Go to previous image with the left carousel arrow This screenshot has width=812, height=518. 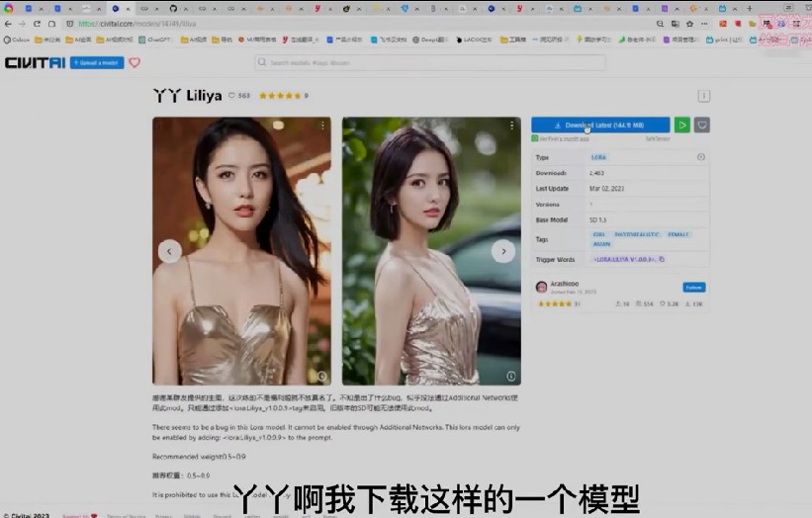170,251
